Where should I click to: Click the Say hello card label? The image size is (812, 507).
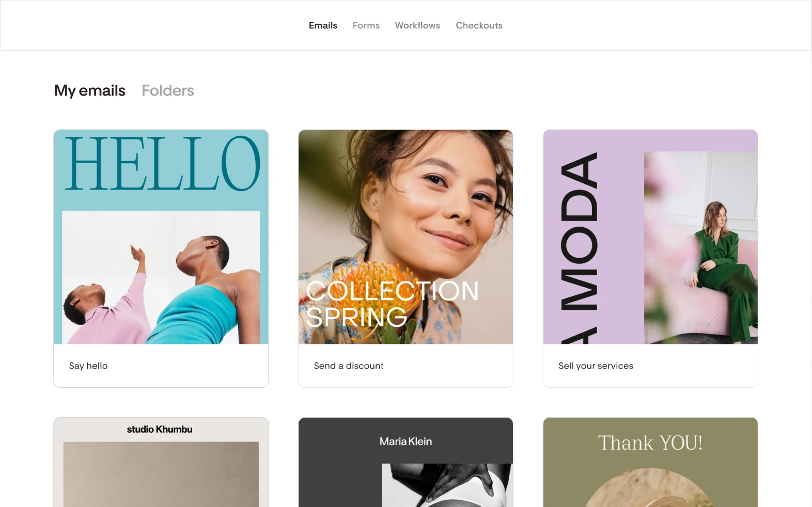(88, 366)
